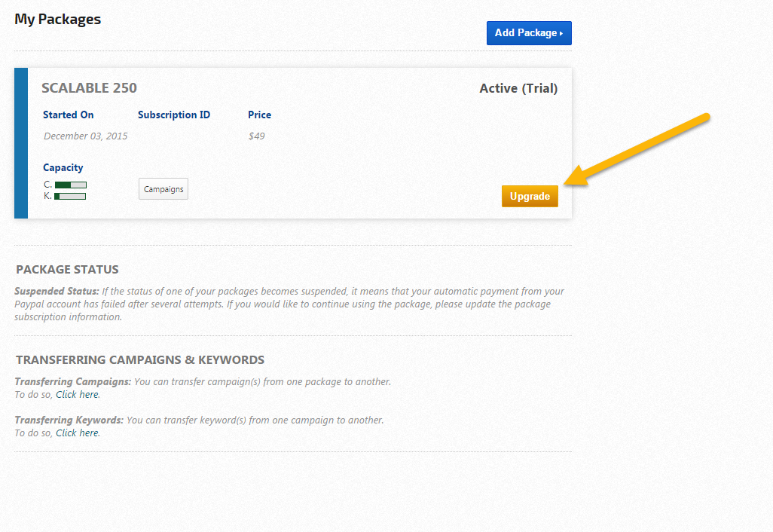
Task: Click the Suspended Status bold text
Action: coord(57,291)
